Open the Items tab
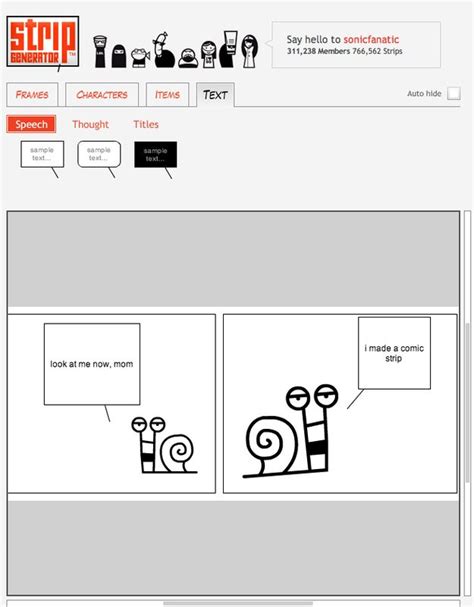The width and height of the screenshot is (474, 607). click(167, 94)
